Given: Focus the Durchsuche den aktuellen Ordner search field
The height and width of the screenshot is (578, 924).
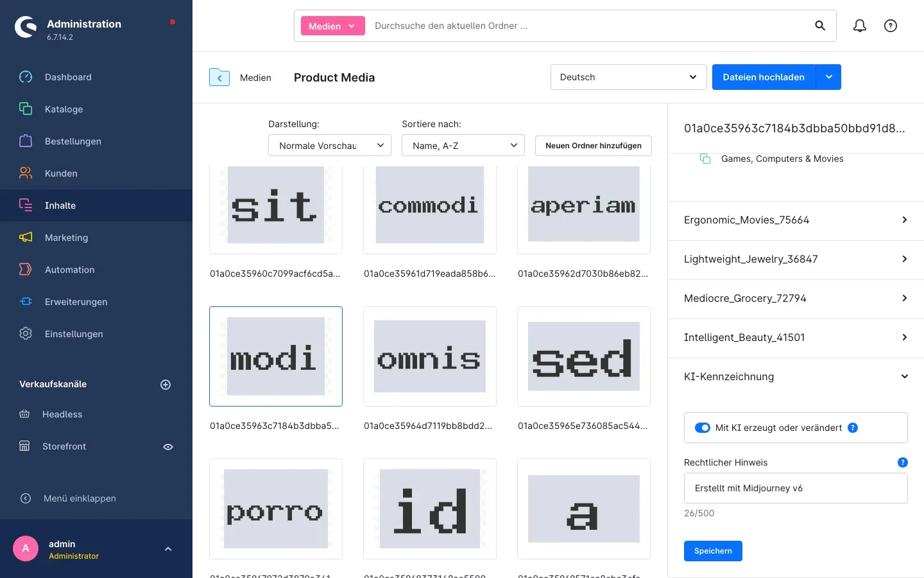Looking at the screenshot, I should [x=587, y=26].
